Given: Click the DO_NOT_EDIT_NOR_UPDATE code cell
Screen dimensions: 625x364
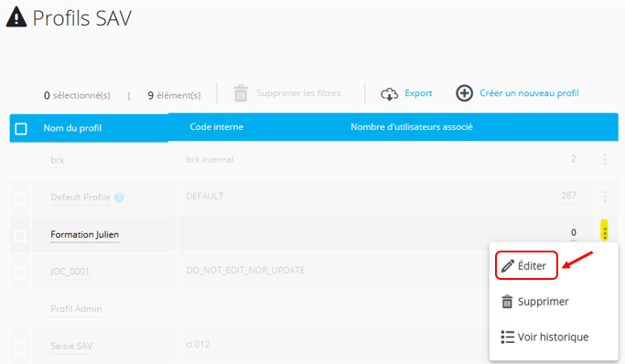Looking at the screenshot, I should [x=245, y=271].
